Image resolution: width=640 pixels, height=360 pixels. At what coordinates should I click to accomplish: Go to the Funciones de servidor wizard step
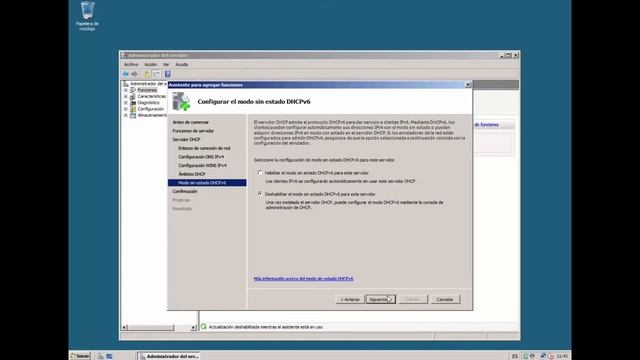click(x=193, y=131)
